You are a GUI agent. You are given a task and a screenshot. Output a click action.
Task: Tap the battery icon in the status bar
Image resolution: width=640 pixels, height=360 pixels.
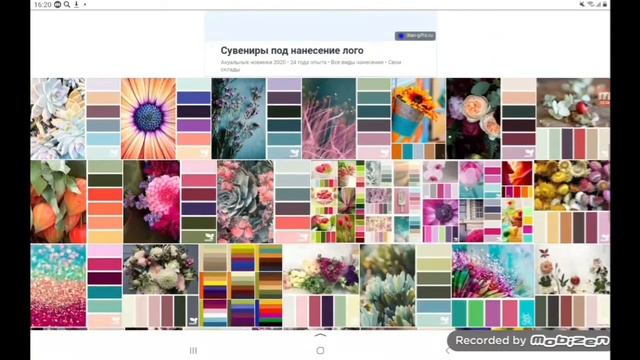(605, 4)
